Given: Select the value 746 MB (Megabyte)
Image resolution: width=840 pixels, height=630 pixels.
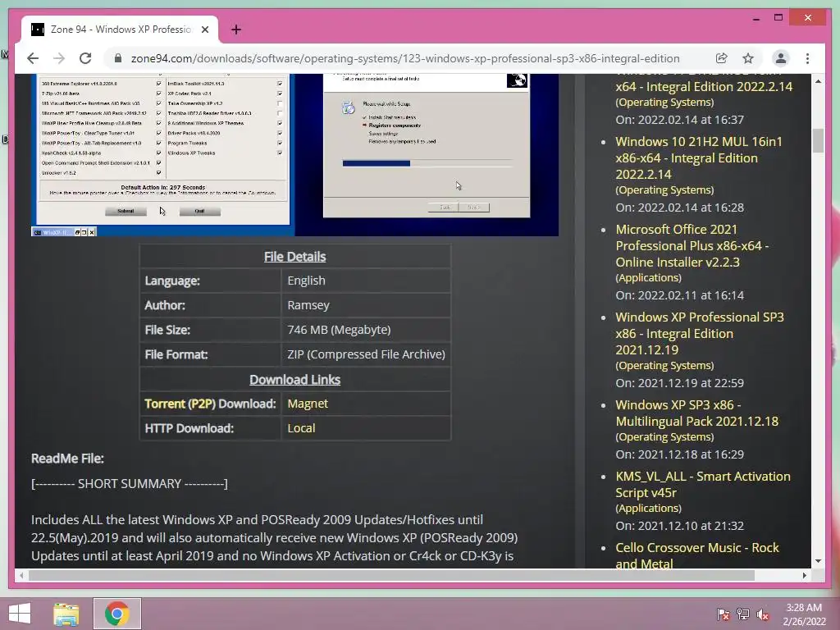Looking at the screenshot, I should pyautogui.click(x=339, y=330).
